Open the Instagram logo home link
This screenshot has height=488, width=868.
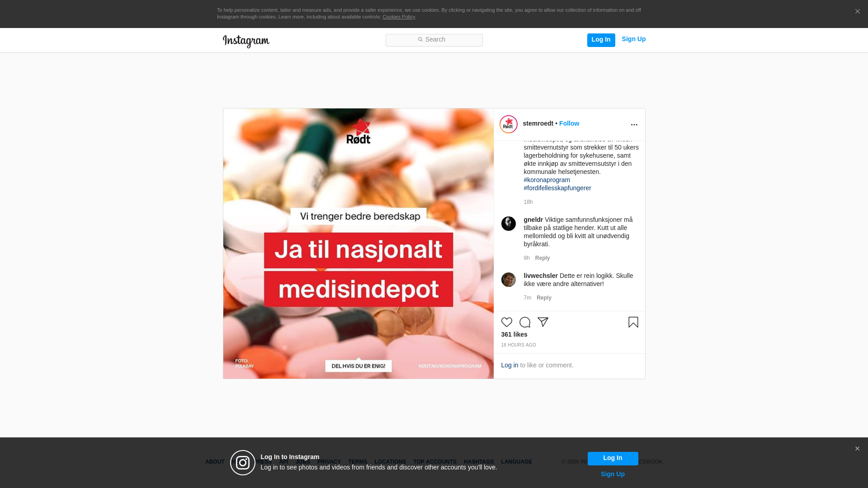246,41
